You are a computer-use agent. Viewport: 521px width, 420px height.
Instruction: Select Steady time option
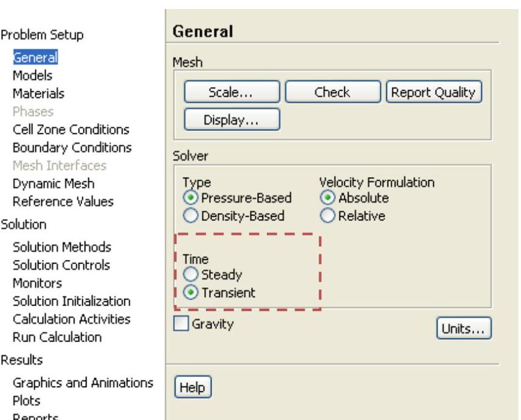click(188, 275)
